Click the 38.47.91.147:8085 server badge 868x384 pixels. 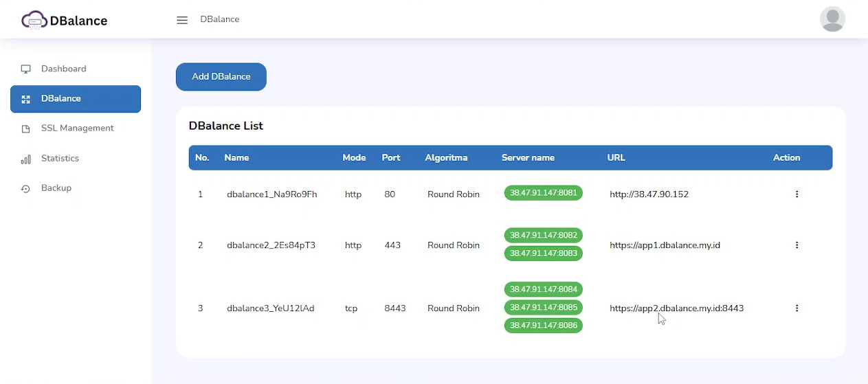[x=543, y=307]
